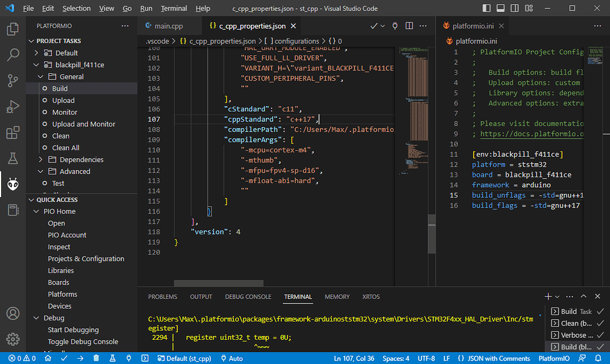
Task: Switch to the PROBLEMS panel tab
Action: [x=163, y=297]
